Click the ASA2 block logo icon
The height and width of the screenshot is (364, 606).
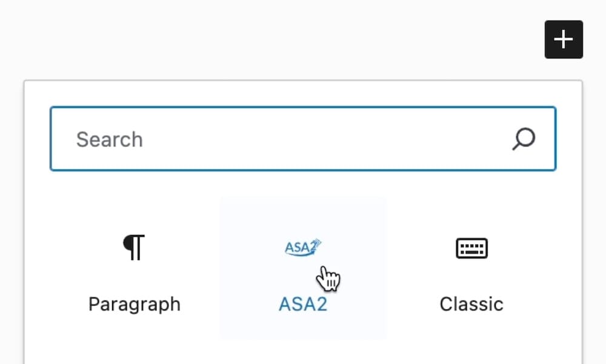point(302,247)
